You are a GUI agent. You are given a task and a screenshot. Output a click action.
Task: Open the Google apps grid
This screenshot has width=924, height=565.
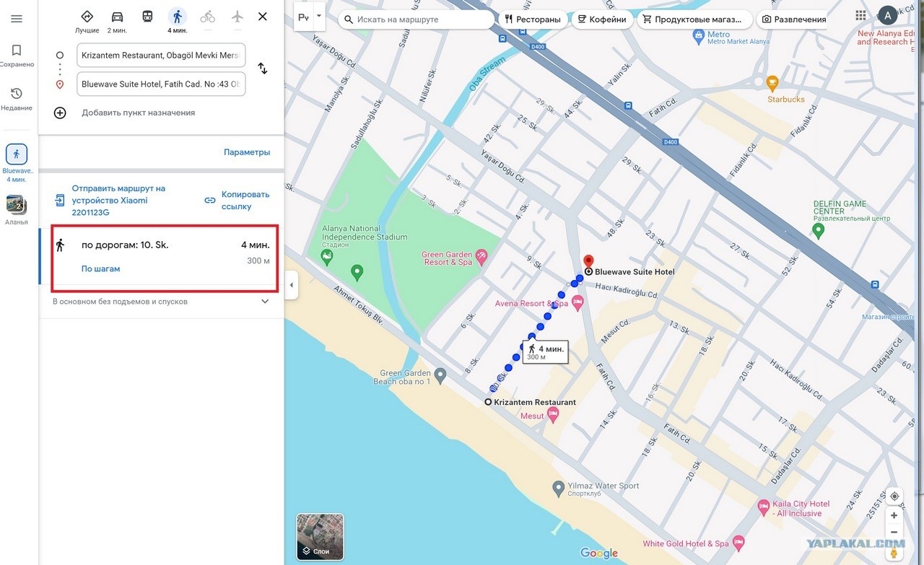[x=860, y=15]
